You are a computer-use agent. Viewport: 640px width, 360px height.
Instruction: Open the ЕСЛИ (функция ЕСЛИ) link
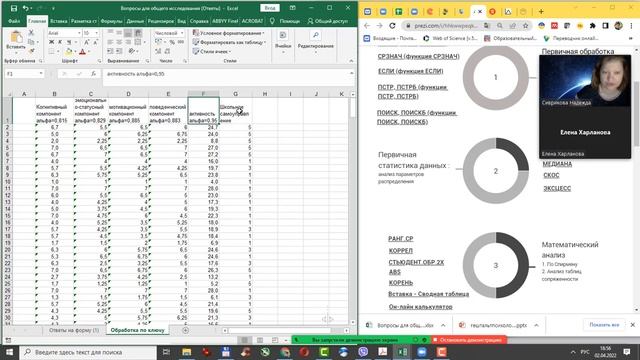click(410, 71)
